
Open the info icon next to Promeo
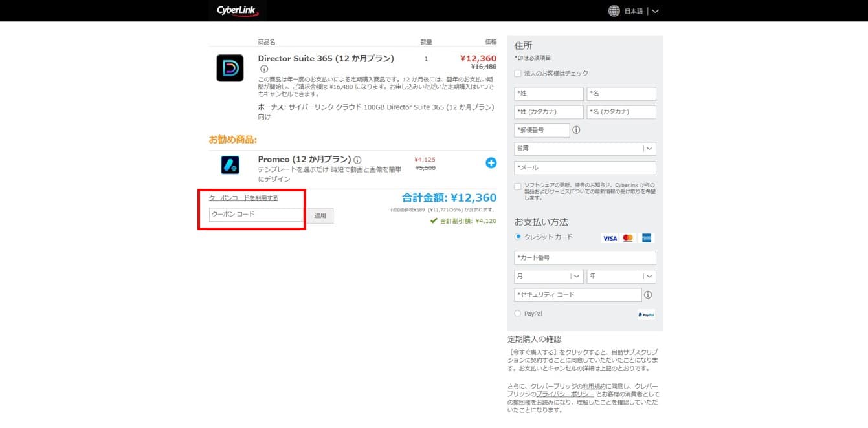tap(357, 160)
